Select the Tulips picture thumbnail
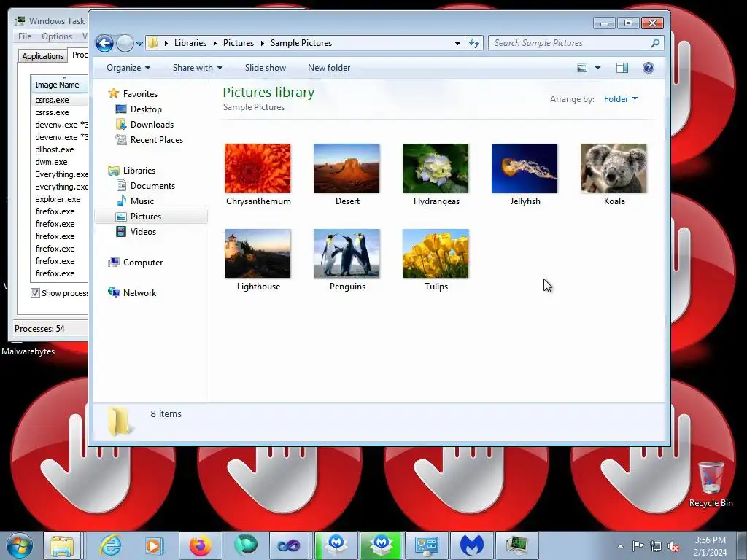Image resolution: width=747 pixels, height=560 pixels. (x=436, y=253)
